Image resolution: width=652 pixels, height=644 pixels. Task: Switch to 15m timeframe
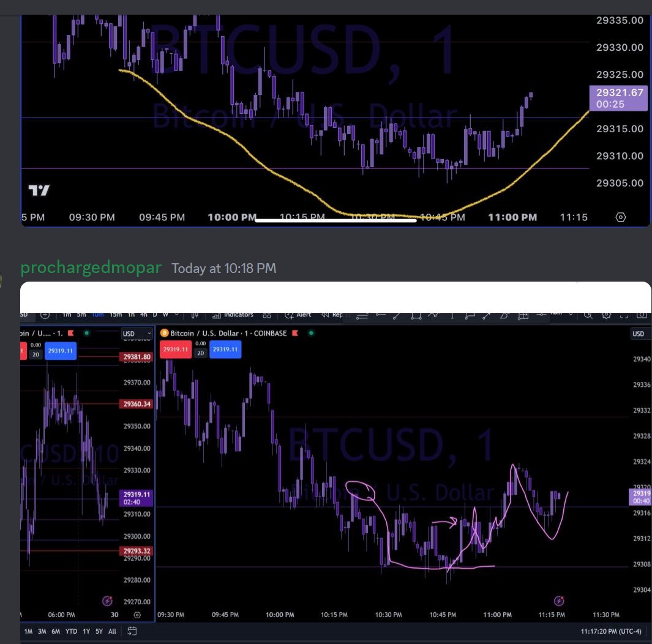click(x=116, y=315)
